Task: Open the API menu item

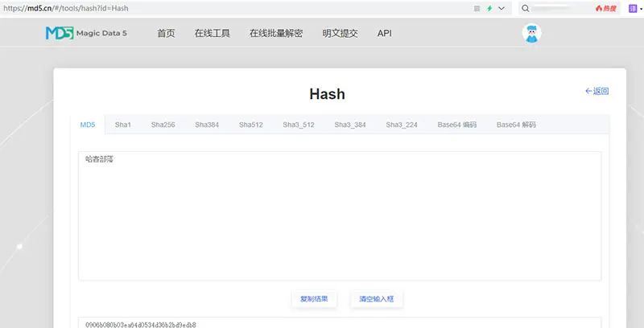Action: (385, 33)
